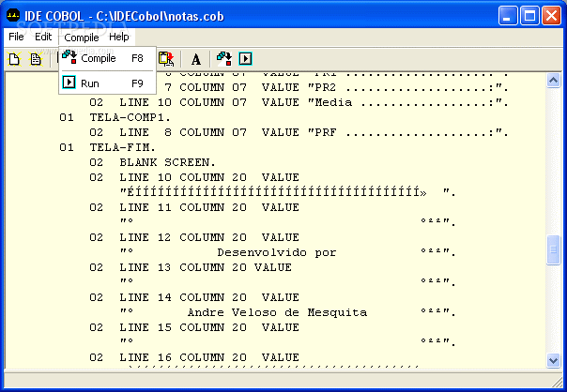Viewport: 567px width, 392px height.
Task: Click the Compile toolbar icon
Action: pyautogui.click(x=224, y=59)
